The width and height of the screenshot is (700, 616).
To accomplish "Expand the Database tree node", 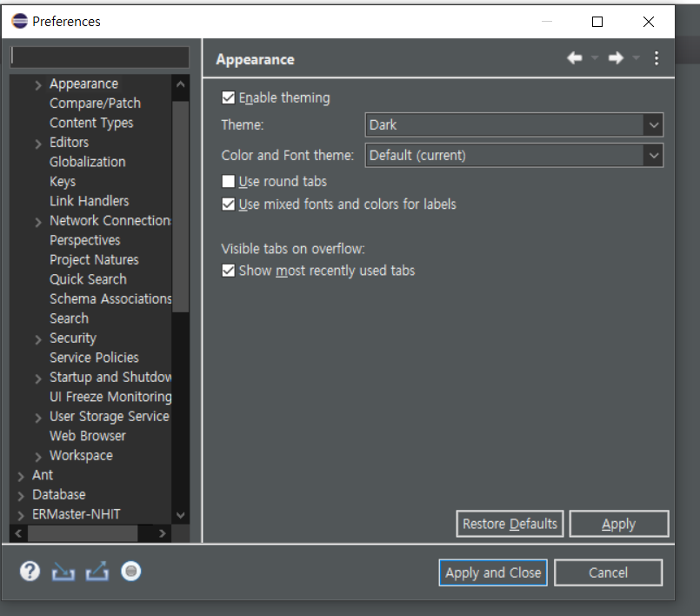I will tap(21, 496).
